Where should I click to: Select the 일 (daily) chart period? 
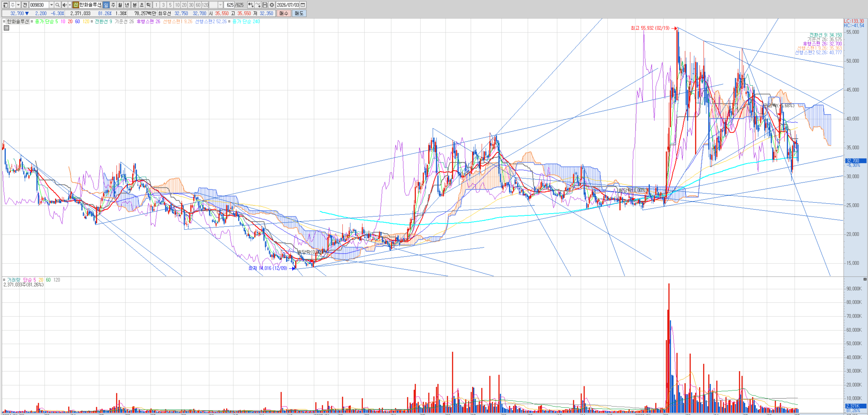[x=106, y=5]
